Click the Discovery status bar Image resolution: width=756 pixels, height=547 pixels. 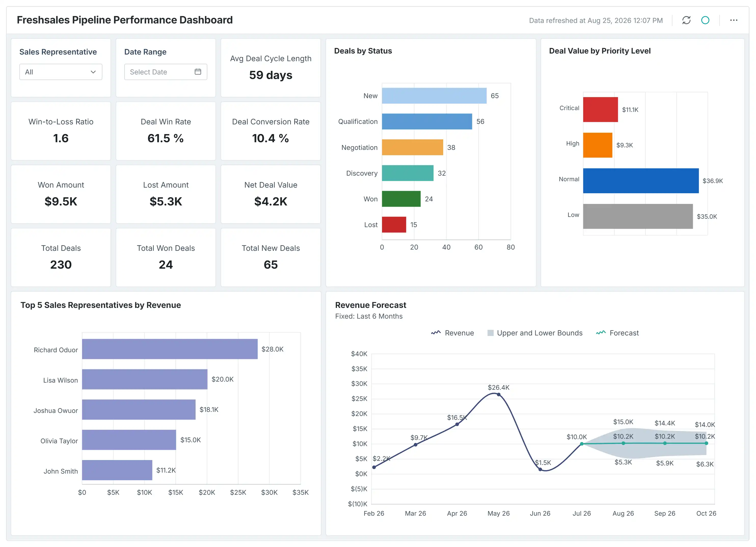pos(408,173)
